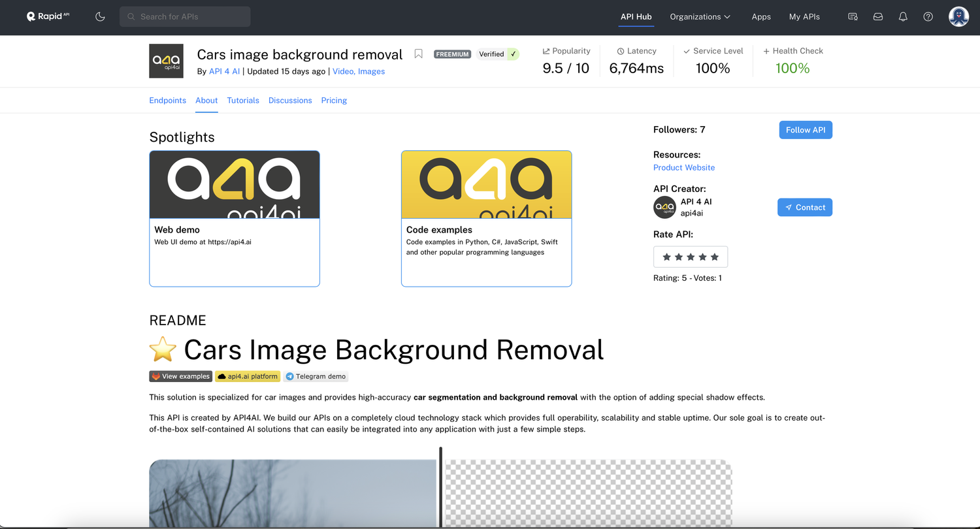Screen dimensions: 980x529
Task: Open API 4 AI provider link
Action: 224,71
